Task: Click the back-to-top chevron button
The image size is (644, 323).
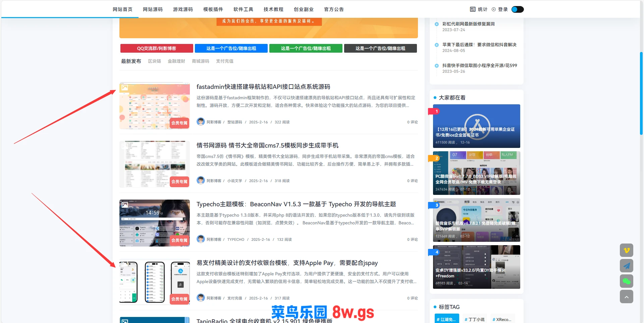Action: (x=626, y=297)
